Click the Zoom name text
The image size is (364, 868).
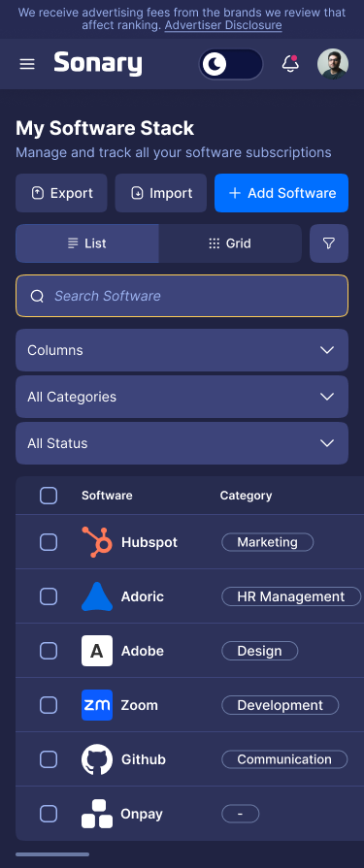click(x=140, y=705)
